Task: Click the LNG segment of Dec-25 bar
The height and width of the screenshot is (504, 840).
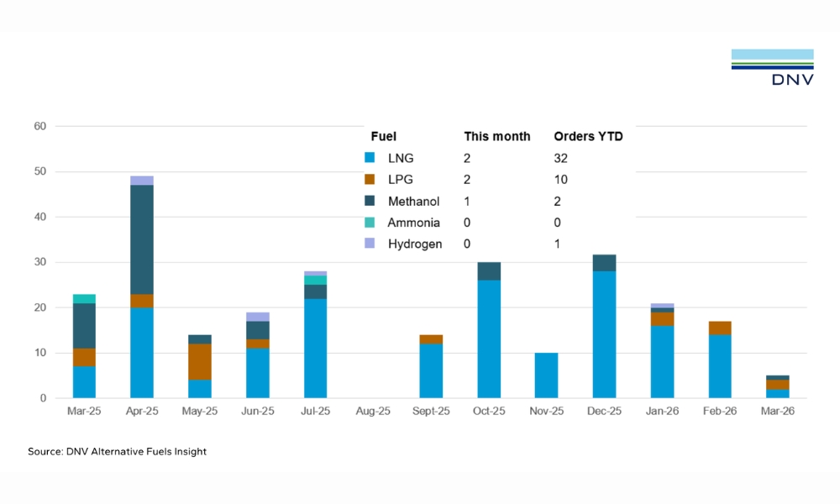Action: click(604, 334)
